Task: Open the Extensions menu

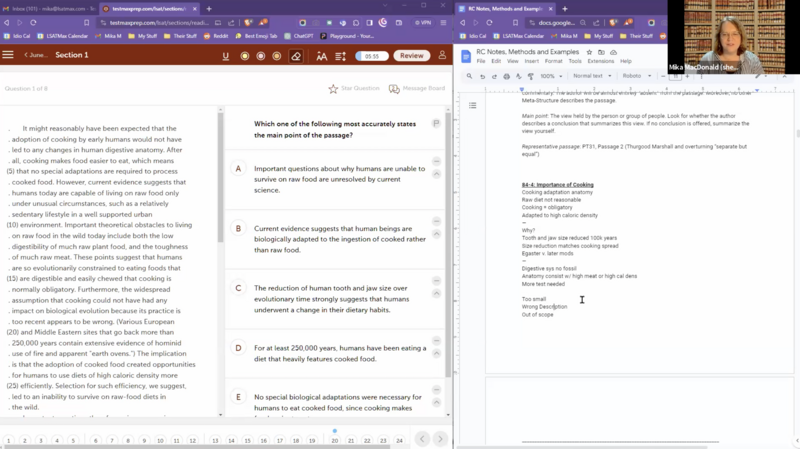Action: 601,61
